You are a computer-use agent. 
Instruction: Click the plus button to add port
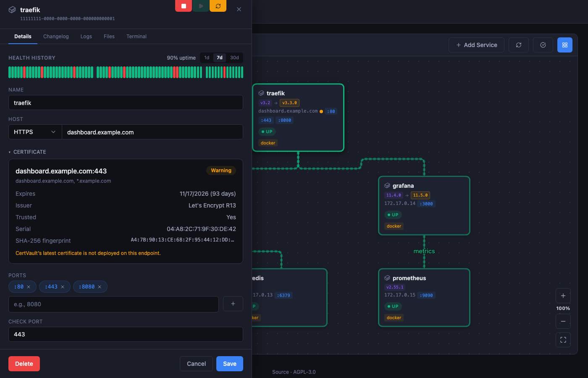pos(233,304)
